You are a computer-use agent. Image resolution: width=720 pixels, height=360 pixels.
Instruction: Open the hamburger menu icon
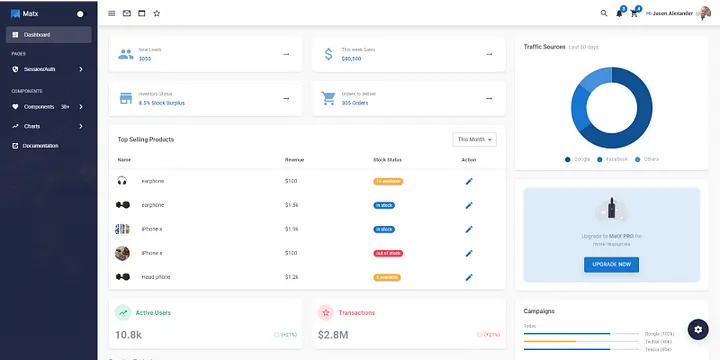112,13
